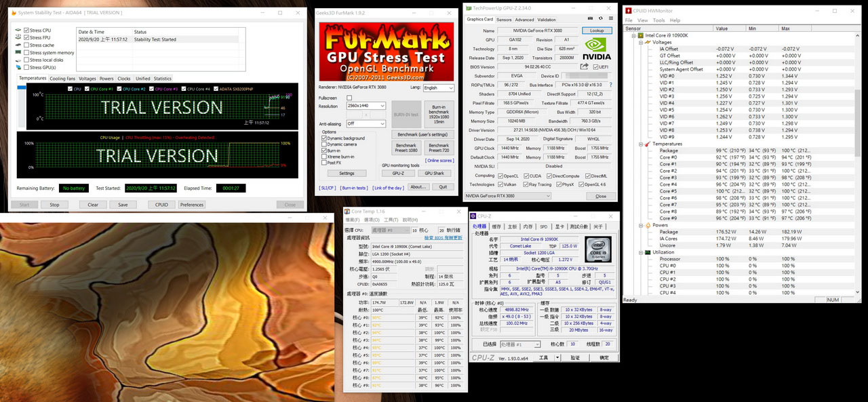
Task: Open View menu in HWMonitor
Action: [642, 20]
